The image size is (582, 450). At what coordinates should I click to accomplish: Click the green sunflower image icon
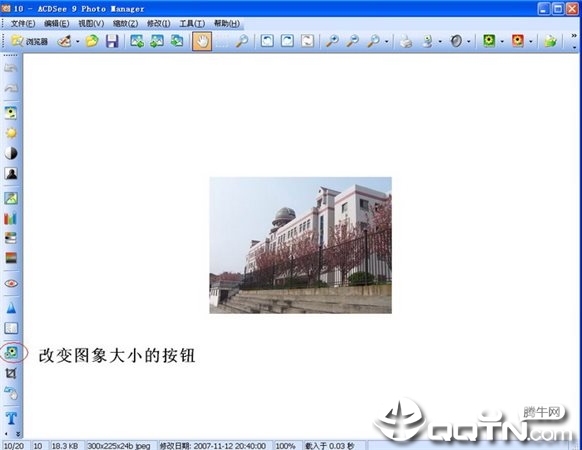click(x=489, y=40)
